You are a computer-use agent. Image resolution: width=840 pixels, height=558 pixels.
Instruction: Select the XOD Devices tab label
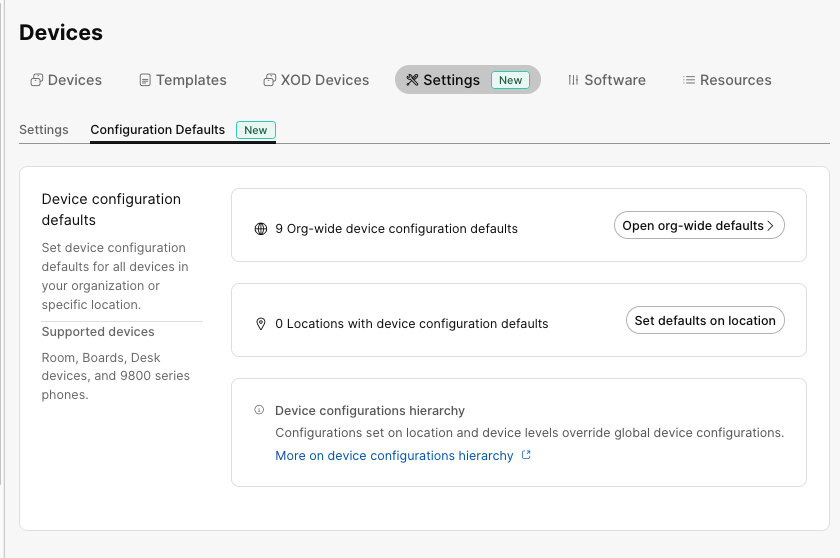coord(325,80)
